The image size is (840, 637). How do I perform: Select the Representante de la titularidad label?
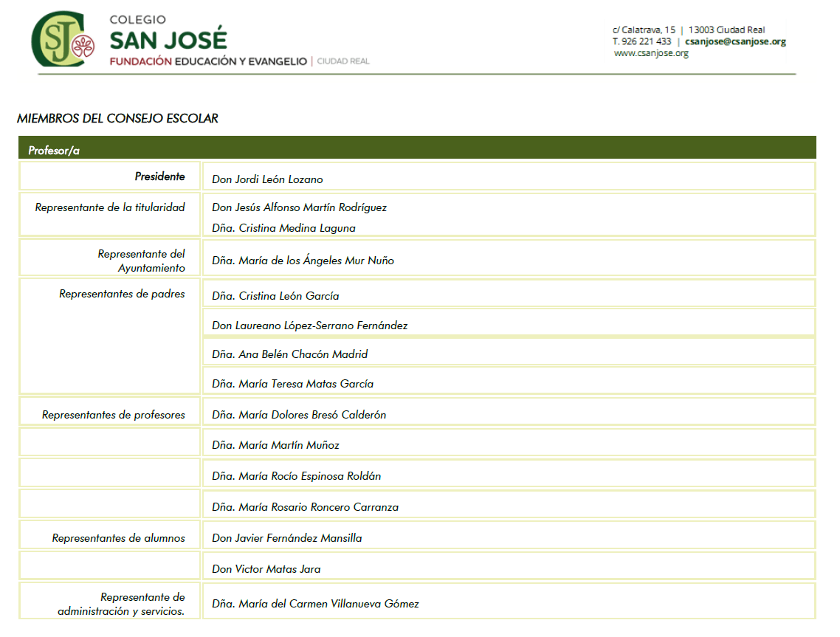click(110, 207)
